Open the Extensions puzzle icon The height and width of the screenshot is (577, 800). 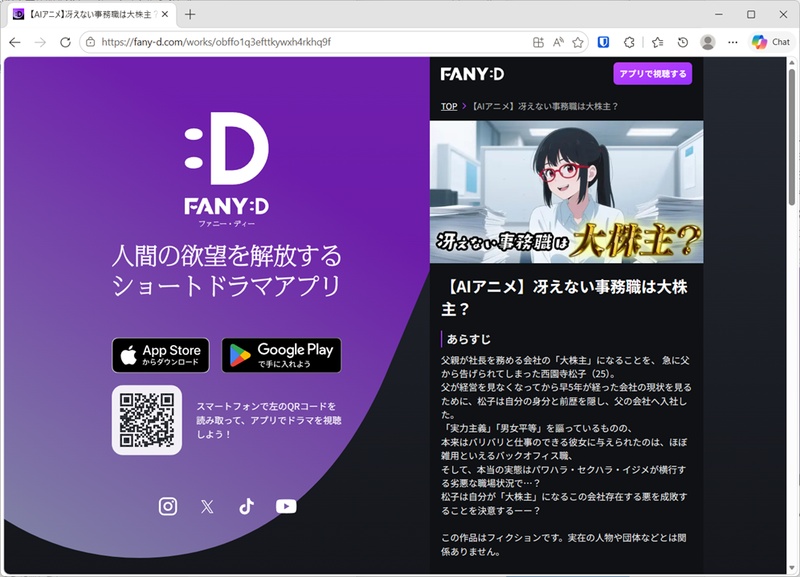pos(629,42)
